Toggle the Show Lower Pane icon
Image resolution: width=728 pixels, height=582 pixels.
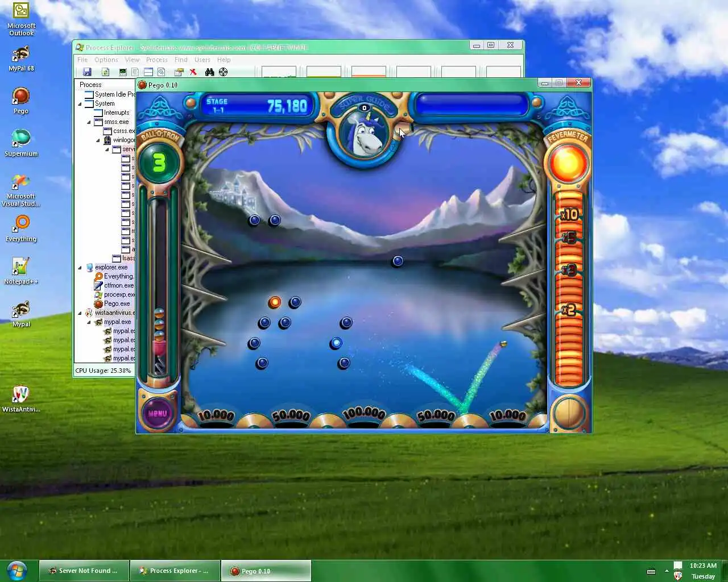[148, 72]
